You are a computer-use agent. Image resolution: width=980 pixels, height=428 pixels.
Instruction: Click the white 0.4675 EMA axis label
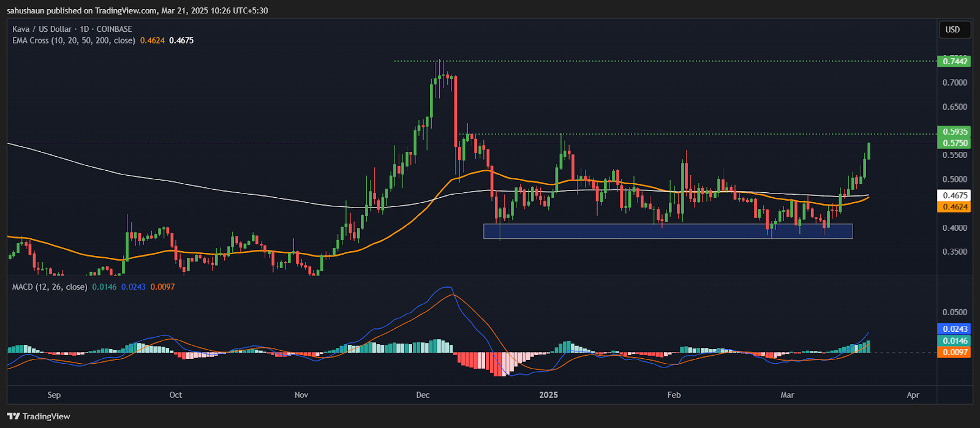954,196
